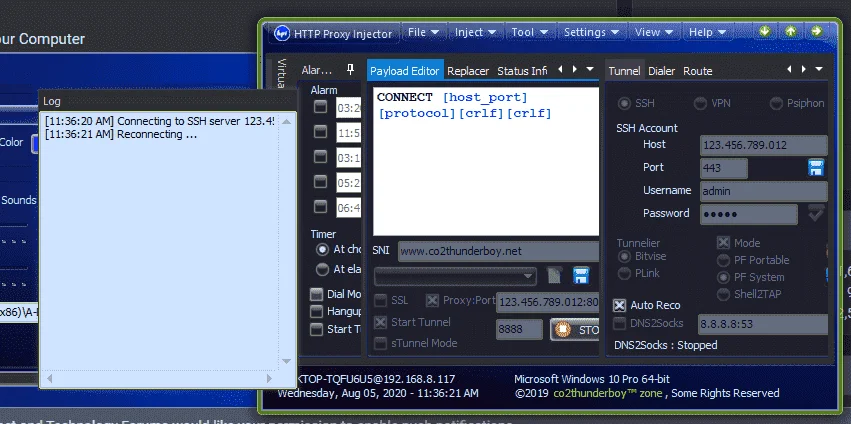Open the File menu

coord(424,33)
